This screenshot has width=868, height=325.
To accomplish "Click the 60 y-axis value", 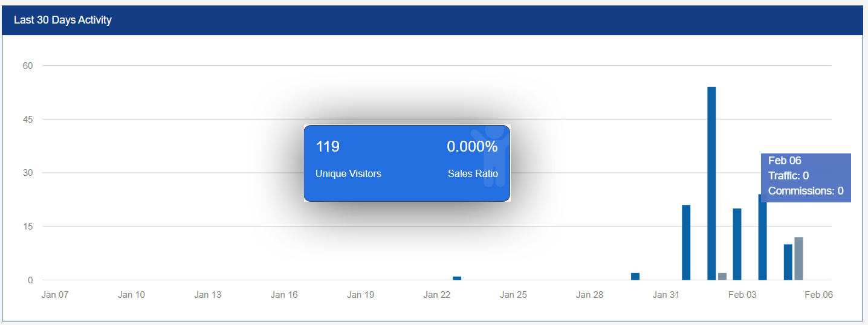I will [28, 65].
